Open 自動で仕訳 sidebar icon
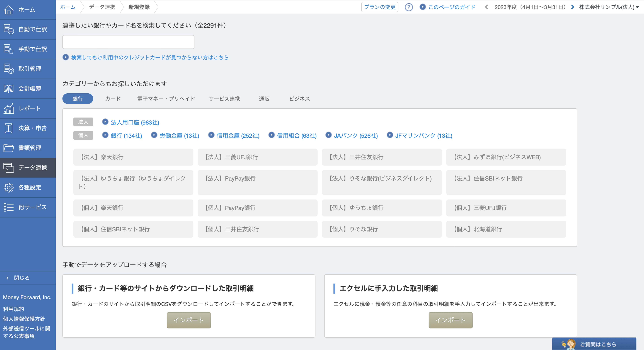The image size is (644, 350). tap(9, 29)
